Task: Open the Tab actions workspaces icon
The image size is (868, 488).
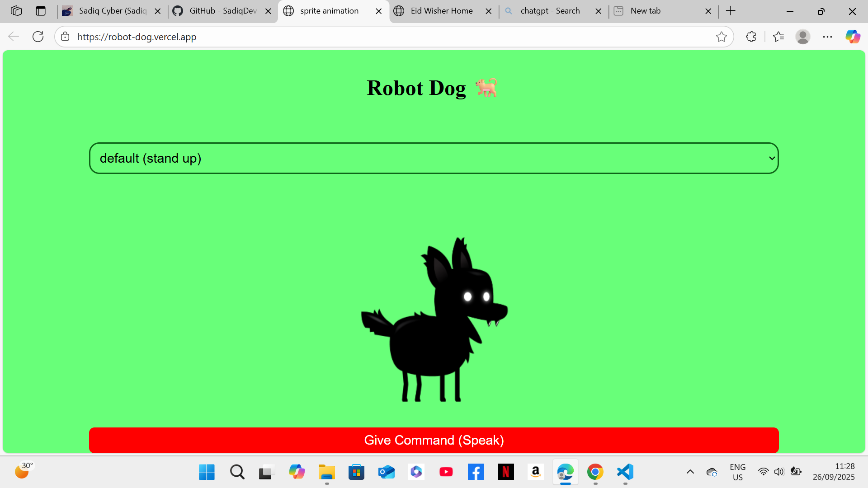Action: click(x=16, y=11)
